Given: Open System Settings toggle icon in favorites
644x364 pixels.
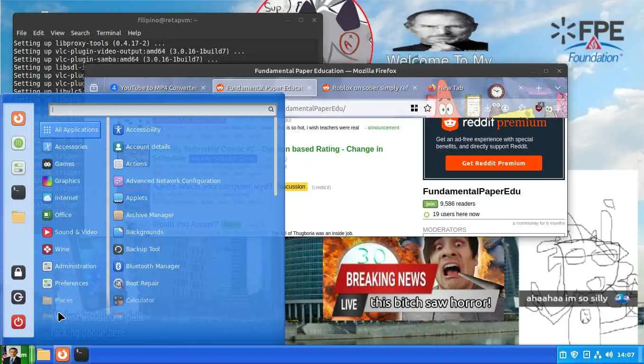Looking at the screenshot, I should [18, 167].
